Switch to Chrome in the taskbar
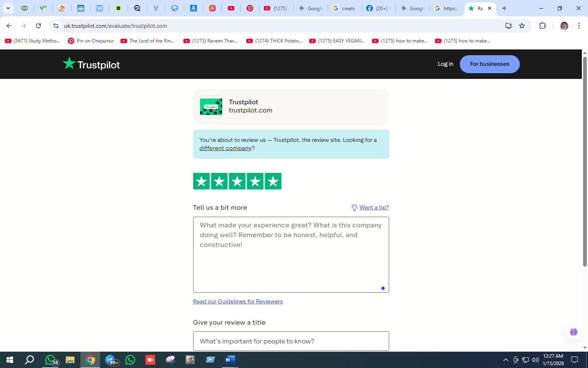 coord(90,360)
